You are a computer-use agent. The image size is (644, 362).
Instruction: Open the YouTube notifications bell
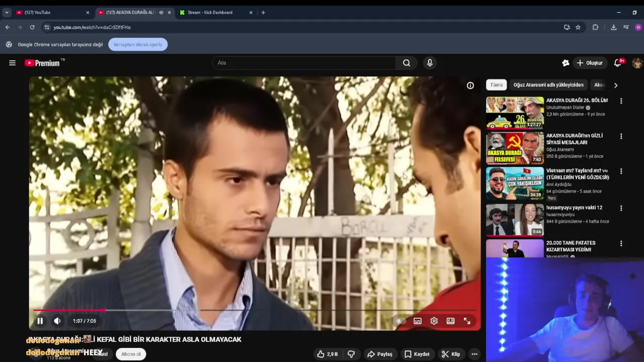click(x=618, y=63)
